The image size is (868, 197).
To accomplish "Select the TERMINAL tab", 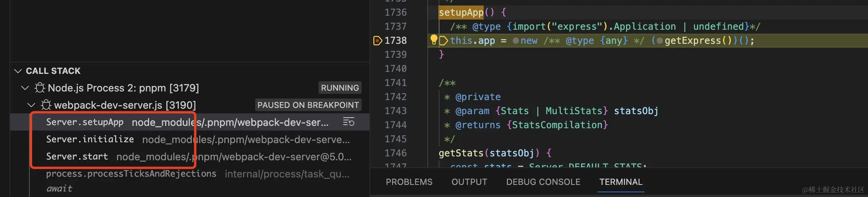I will pos(621,182).
